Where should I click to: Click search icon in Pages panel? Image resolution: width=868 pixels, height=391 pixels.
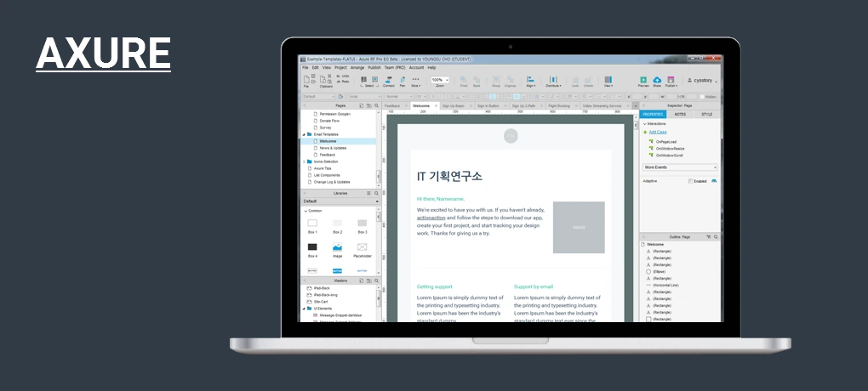click(376, 105)
